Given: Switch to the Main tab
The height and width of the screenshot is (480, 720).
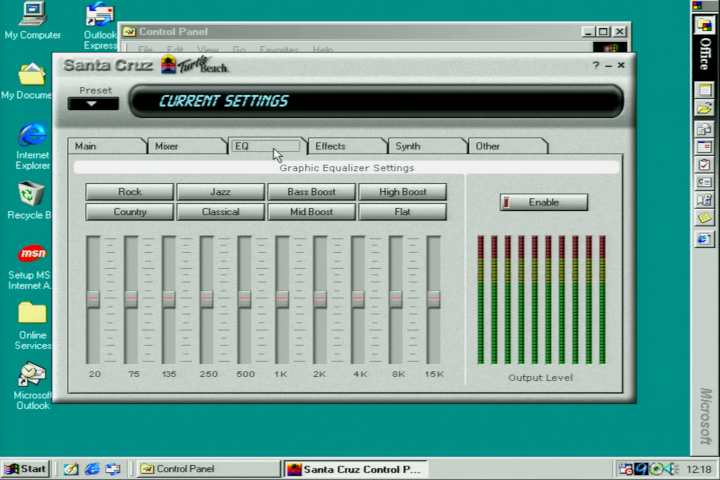Looking at the screenshot, I should pos(107,146).
